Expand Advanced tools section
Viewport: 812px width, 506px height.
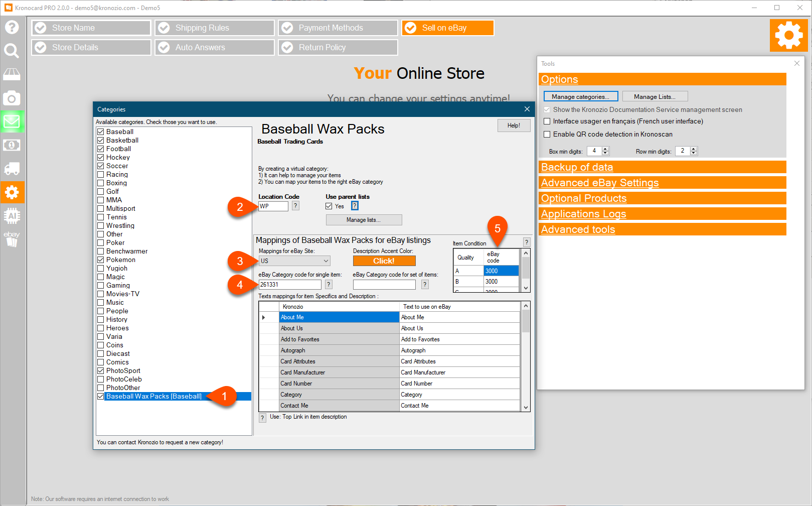point(662,229)
